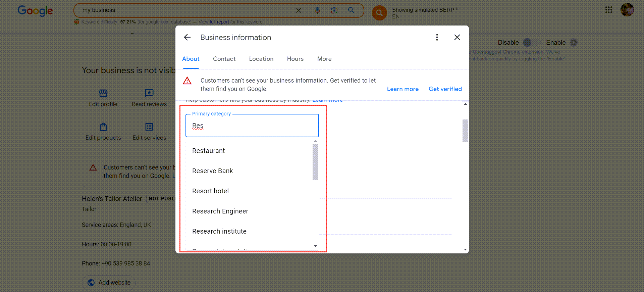644x292 pixels.
Task: Click the suggestion list down arrow
Action: [315, 246]
